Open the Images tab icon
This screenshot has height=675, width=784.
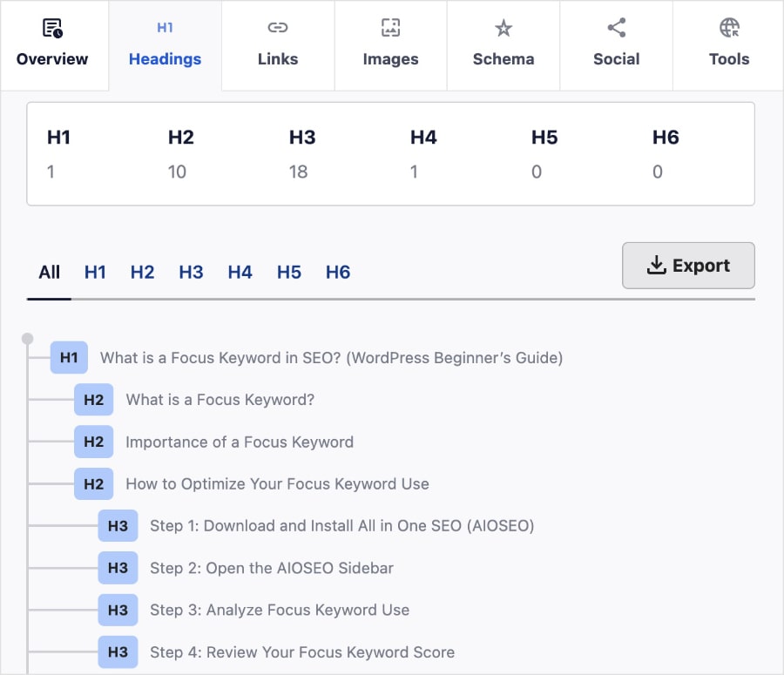coord(390,28)
